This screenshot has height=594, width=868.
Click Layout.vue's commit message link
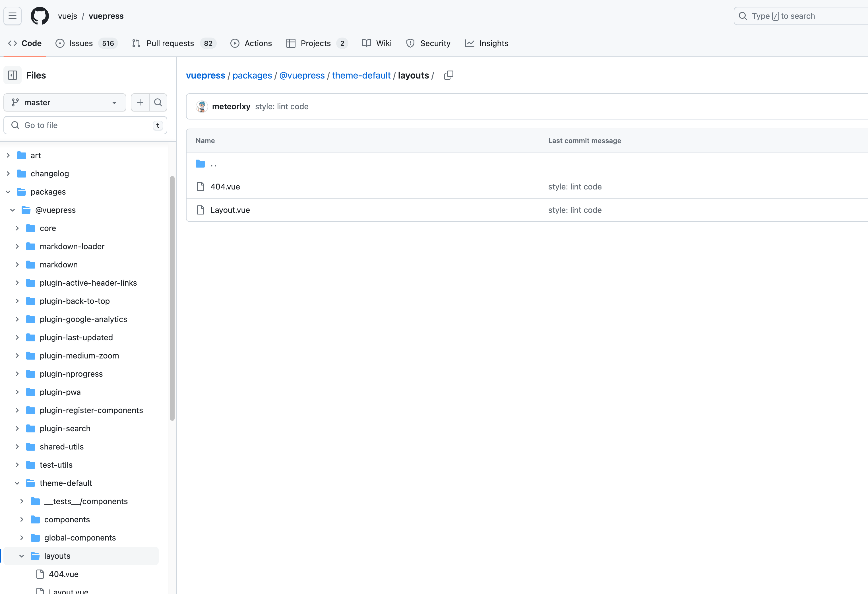click(575, 210)
